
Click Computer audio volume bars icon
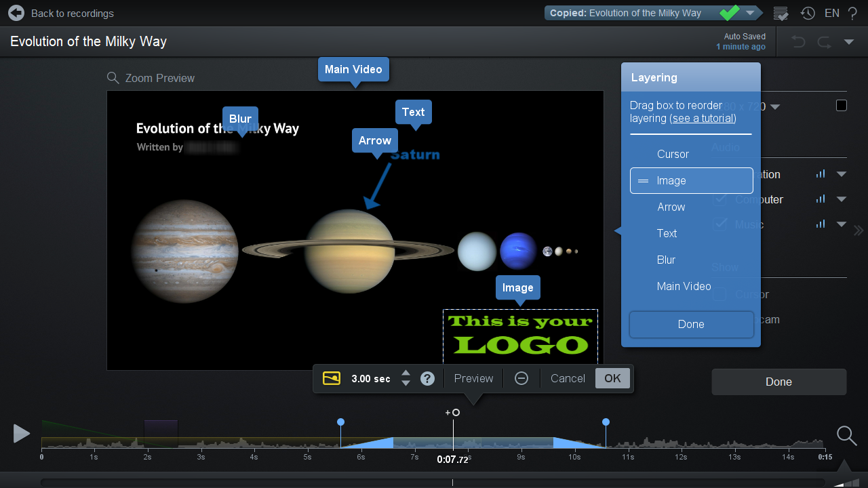tap(821, 199)
